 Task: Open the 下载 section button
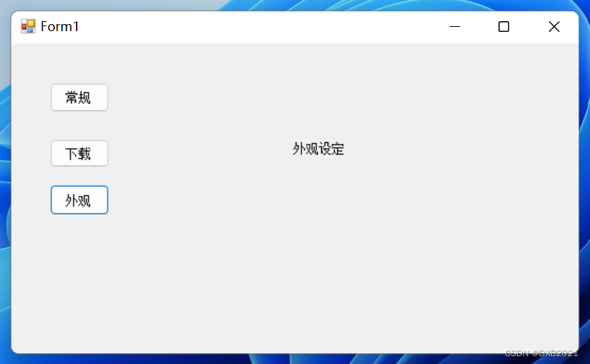79,153
